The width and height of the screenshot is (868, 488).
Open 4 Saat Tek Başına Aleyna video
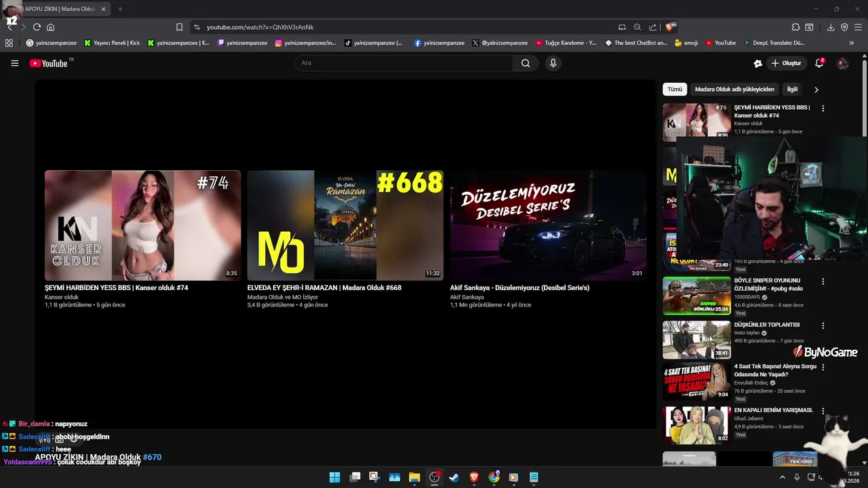click(x=775, y=370)
